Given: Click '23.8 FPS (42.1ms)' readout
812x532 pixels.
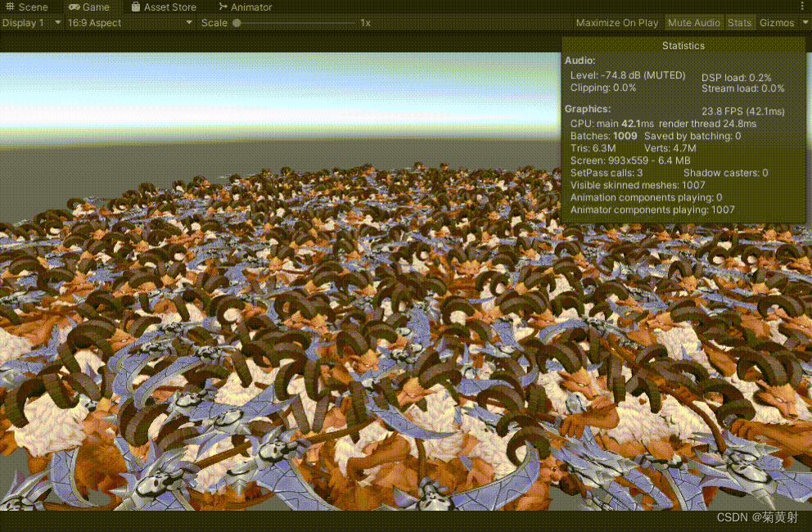Looking at the screenshot, I should [x=743, y=111].
